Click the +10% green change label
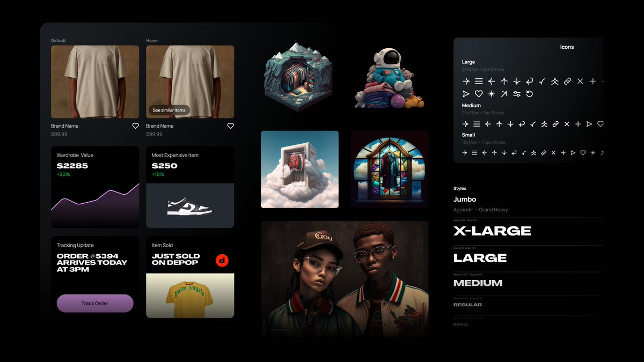 point(158,174)
